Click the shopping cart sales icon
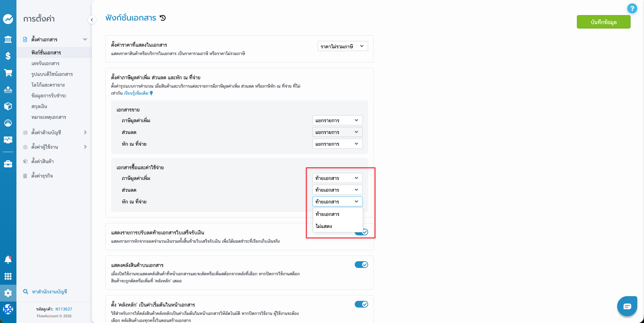Screen dimensions: 644x323 click(x=8, y=73)
